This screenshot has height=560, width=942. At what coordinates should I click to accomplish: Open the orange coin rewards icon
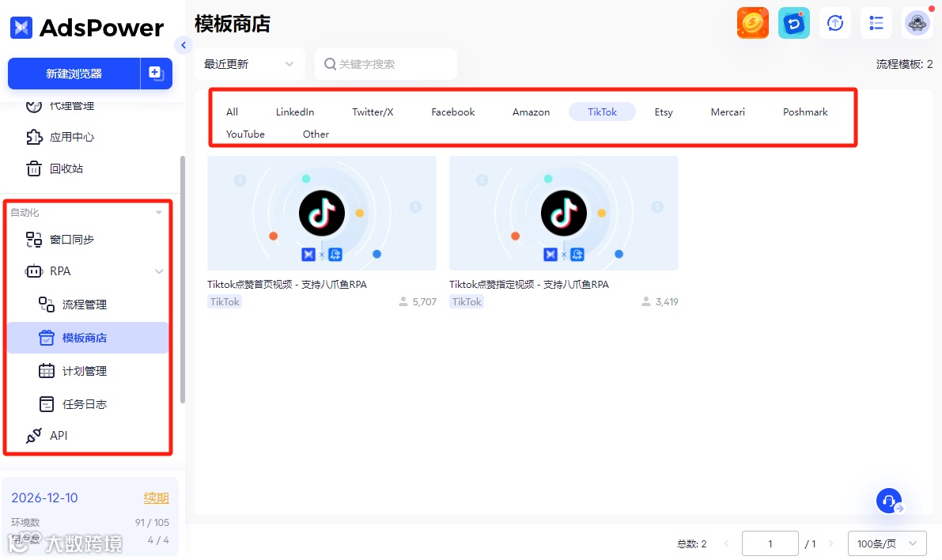[753, 24]
